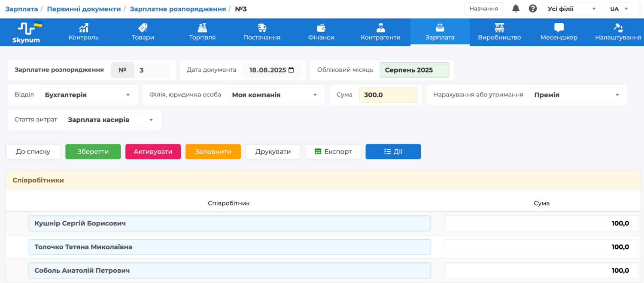
Task: Open Постачання delivery truck icon
Action: click(x=262, y=28)
